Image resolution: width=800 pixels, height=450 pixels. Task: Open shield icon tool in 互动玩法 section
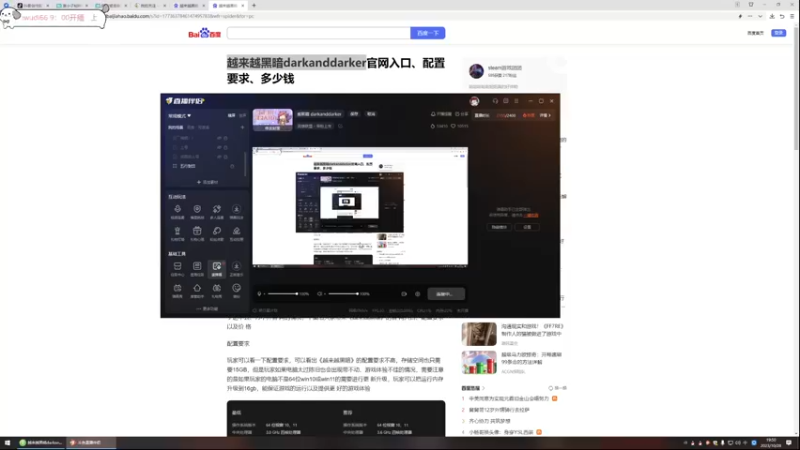[197, 212]
